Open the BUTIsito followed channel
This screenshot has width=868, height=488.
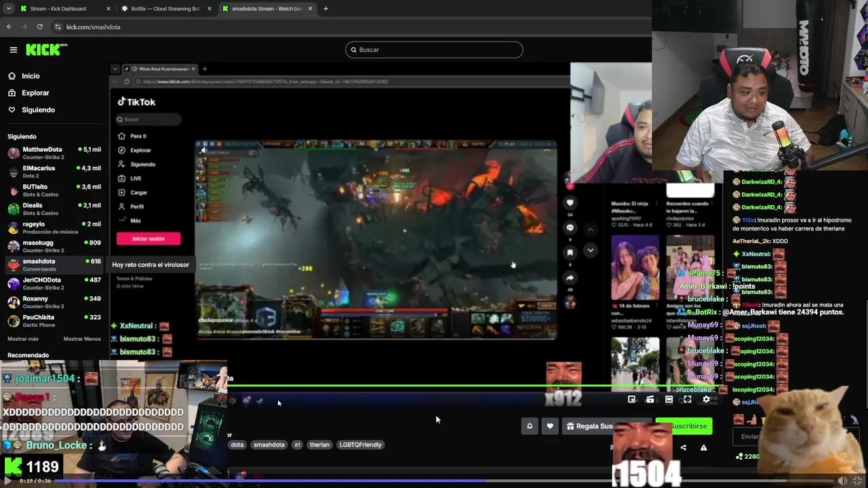[x=54, y=190]
